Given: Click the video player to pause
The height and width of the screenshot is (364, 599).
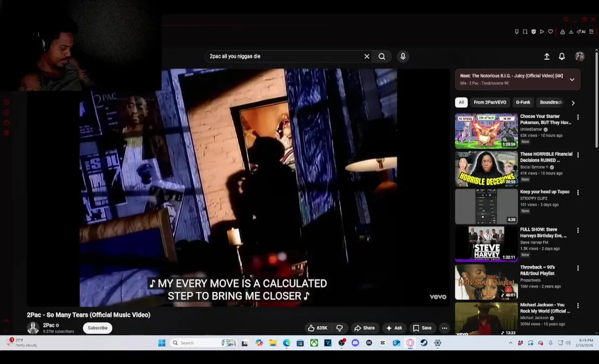Looking at the screenshot, I should click(238, 188).
